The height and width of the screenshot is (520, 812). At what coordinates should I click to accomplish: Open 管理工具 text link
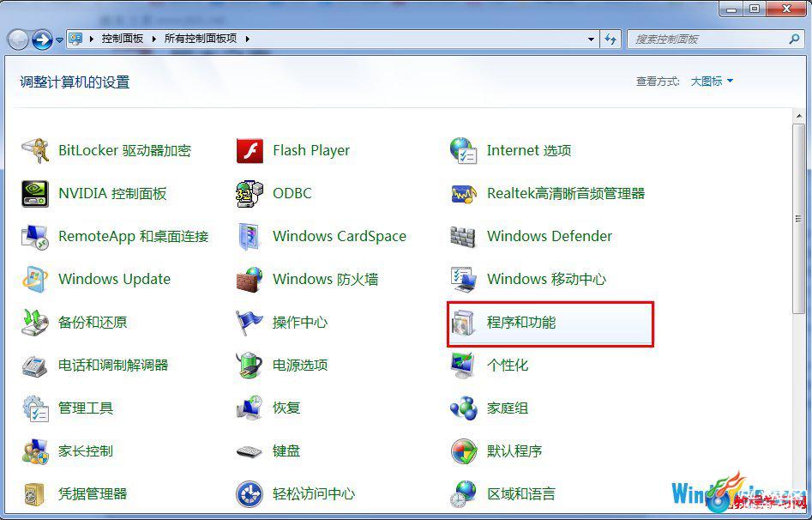click(x=86, y=408)
